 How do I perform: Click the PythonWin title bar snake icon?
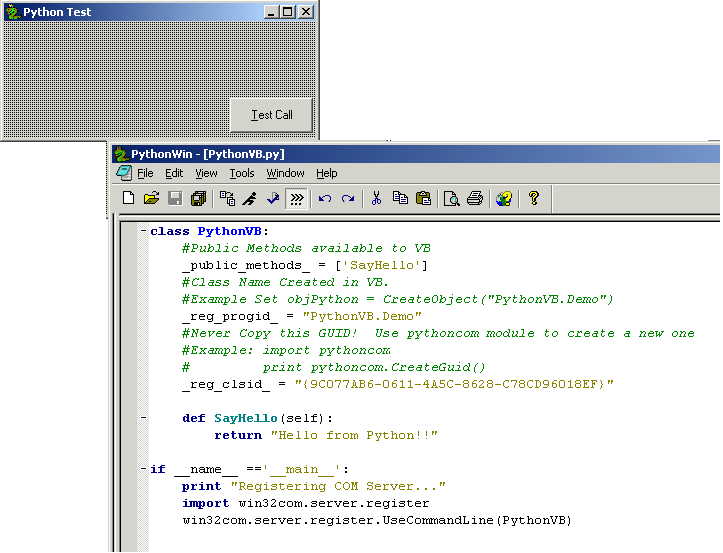[x=121, y=154]
